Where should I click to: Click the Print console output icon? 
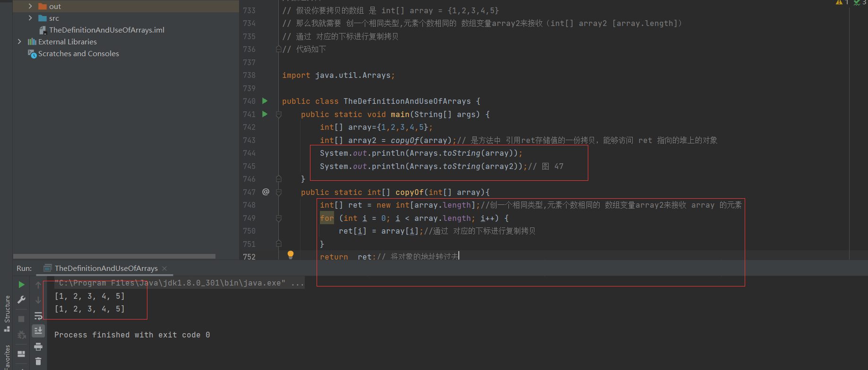(38, 347)
